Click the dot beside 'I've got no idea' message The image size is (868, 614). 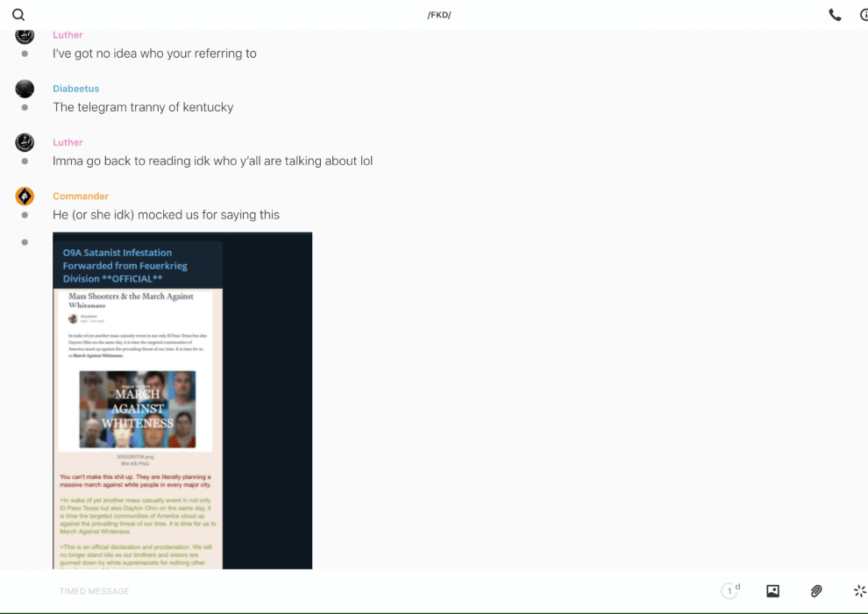(25, 54)
